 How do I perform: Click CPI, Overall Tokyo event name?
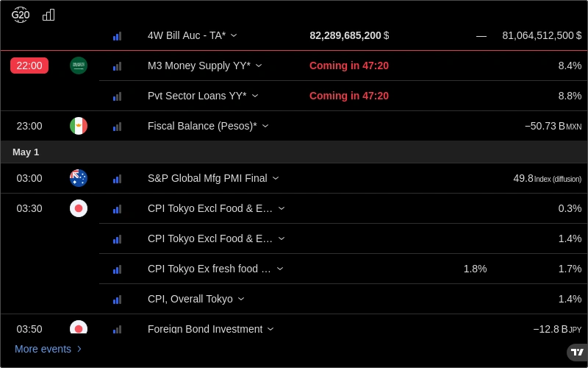pos(190,299)
